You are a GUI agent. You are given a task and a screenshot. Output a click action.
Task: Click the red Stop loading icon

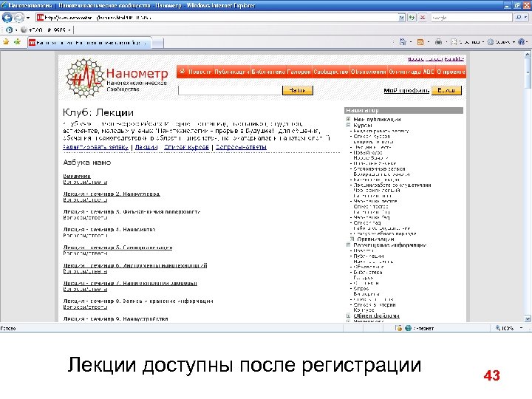[x=423, y=18]
